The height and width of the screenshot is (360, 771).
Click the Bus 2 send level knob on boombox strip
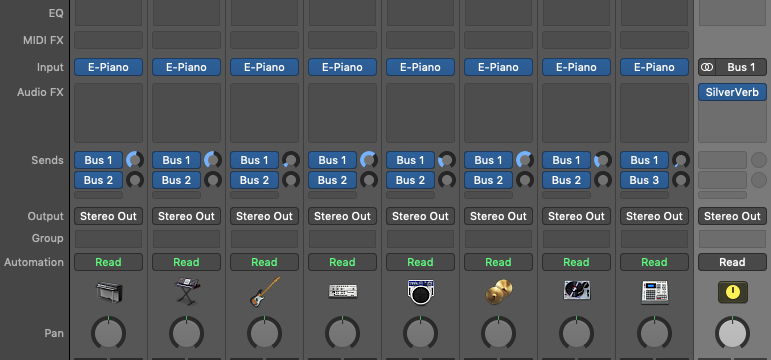(x=446, y=180)
